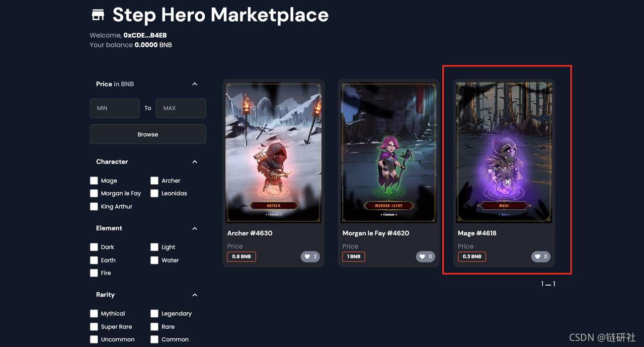The width and height of the screenshot is (644, 347).
Task: Click the Browse button
Action: click(x=148, y=134)
